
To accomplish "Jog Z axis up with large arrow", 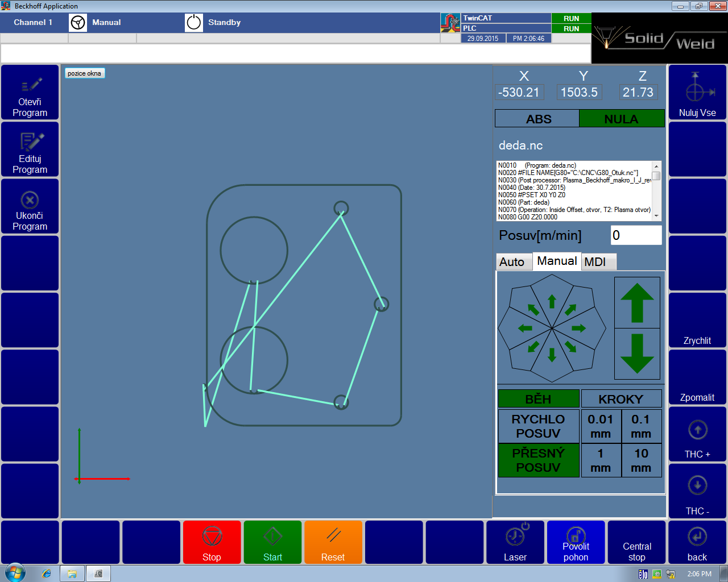I will (x=637, y=303).
